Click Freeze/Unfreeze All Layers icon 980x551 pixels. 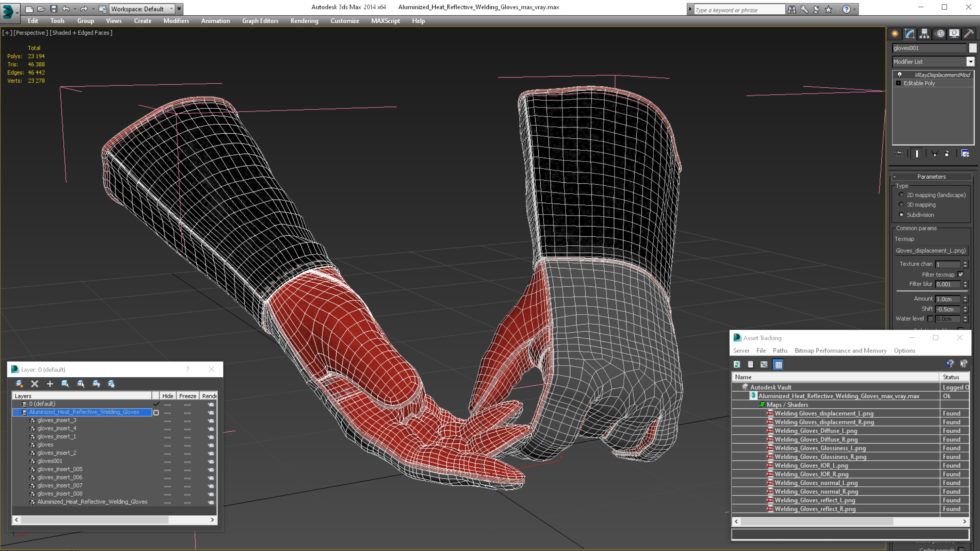click(111, 384)
